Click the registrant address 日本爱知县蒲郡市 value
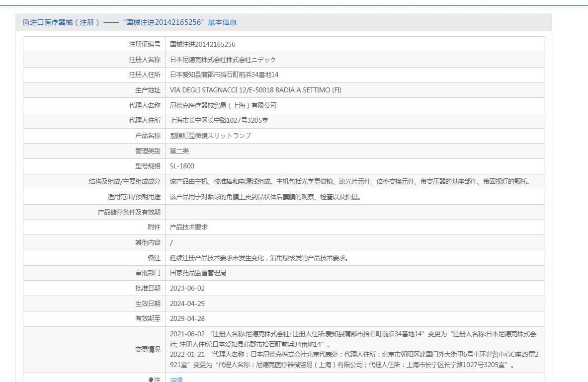The width and height of the screenshot is (588, 382). 224,75
